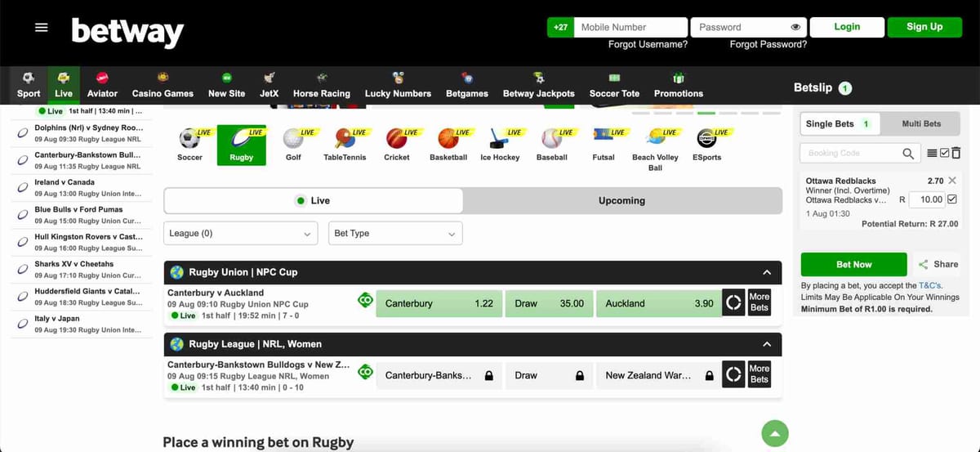Open the hamburger menu
This screenshot has width=980, height=452.
[x=42, y=27]
